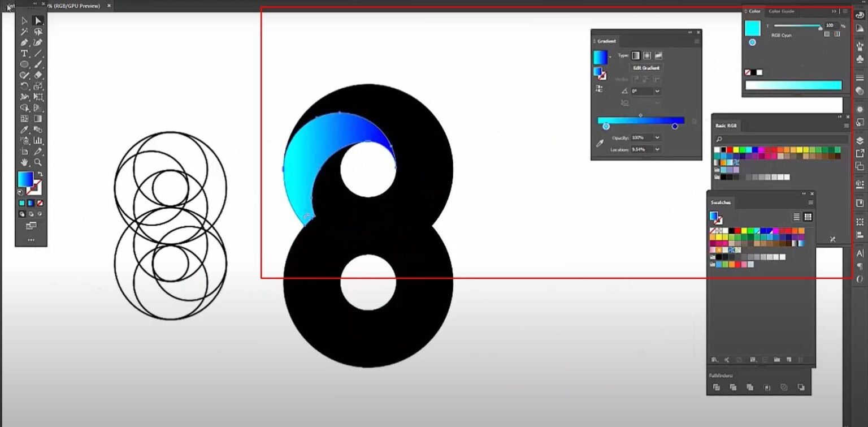Select the white gradient stop on the slider
The width and height of the screenshot is (868, 427).
(606, 126)
